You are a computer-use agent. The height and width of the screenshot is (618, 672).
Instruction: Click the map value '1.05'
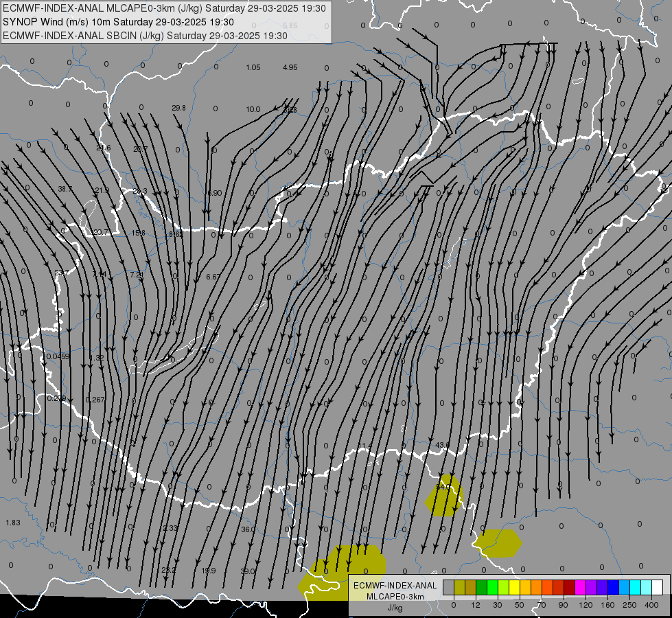tap(253, 67)
